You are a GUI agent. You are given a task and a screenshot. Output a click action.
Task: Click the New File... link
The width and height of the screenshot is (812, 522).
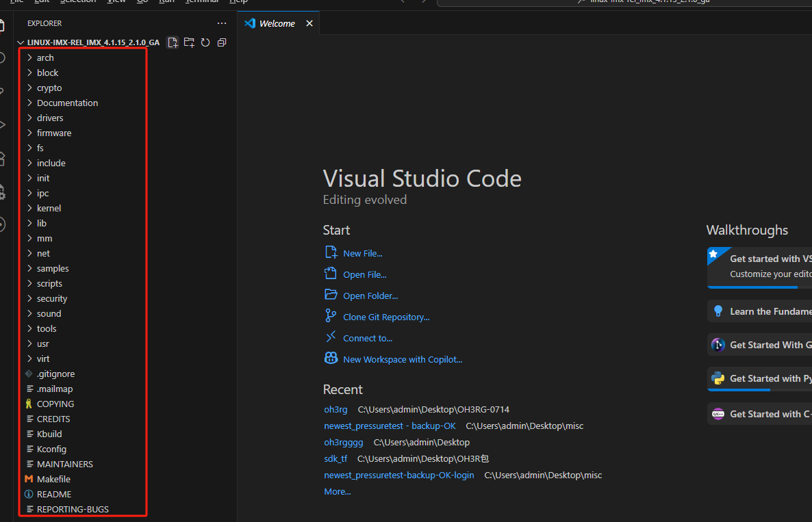[362, 254]
